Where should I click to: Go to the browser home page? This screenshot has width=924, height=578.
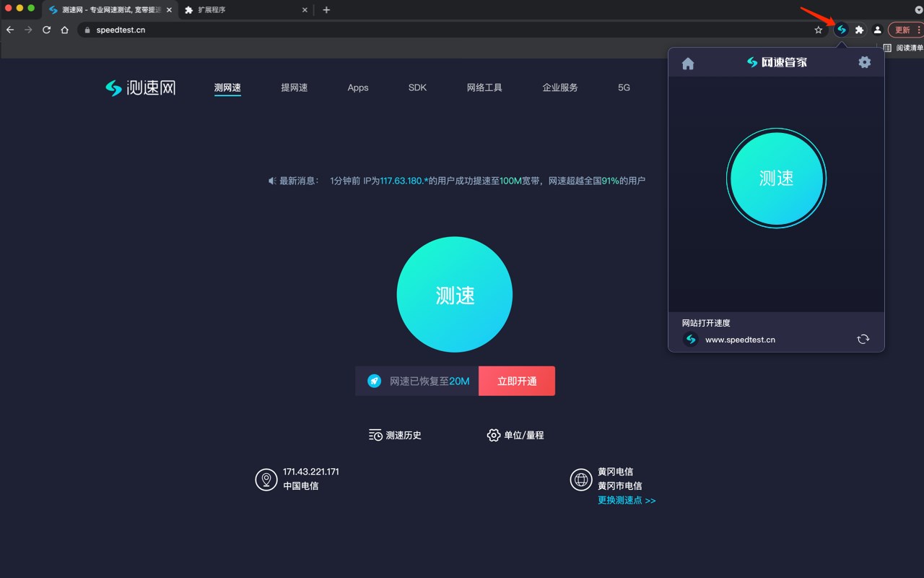pos(64,30)
